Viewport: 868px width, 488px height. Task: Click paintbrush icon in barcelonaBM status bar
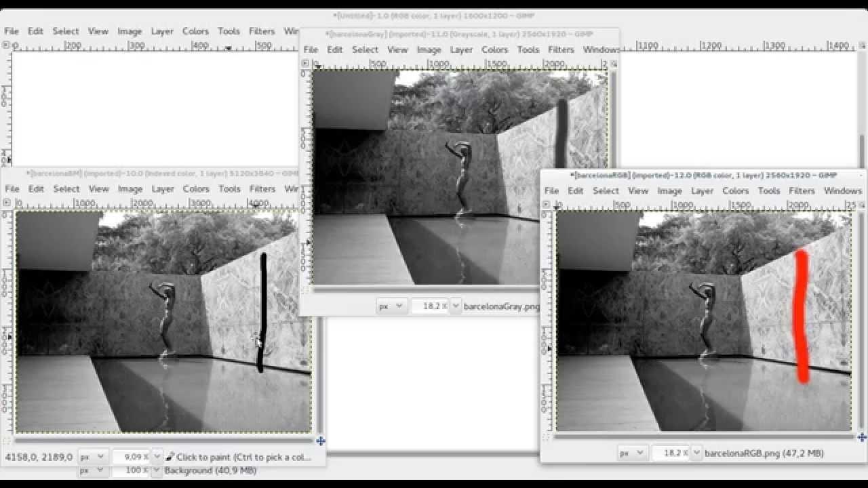170,457
